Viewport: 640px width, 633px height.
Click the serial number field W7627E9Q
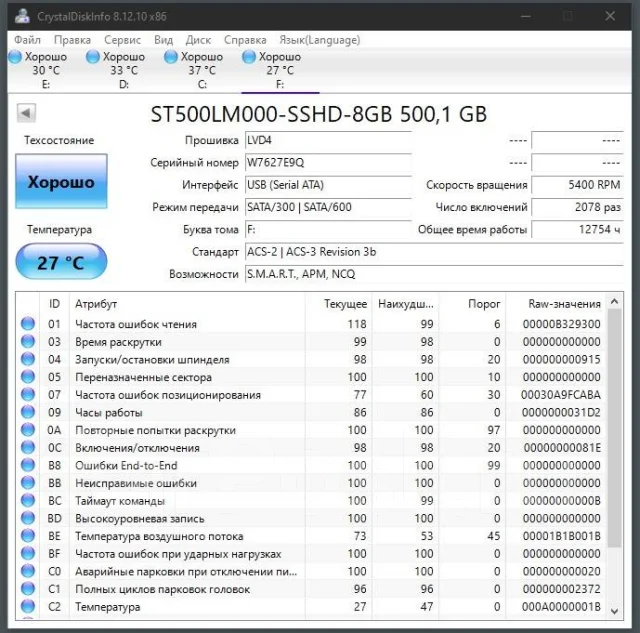328,163
